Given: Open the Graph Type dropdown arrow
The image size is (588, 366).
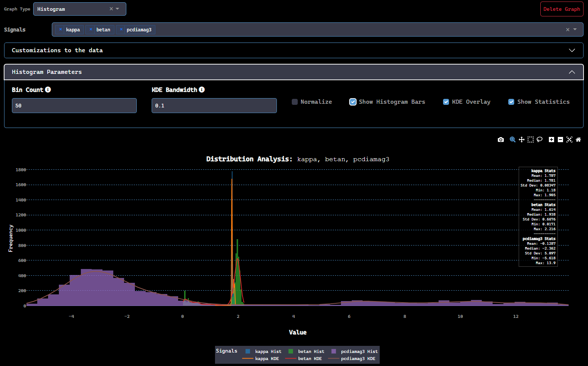Looking at the screenshot, I should 118,9.
